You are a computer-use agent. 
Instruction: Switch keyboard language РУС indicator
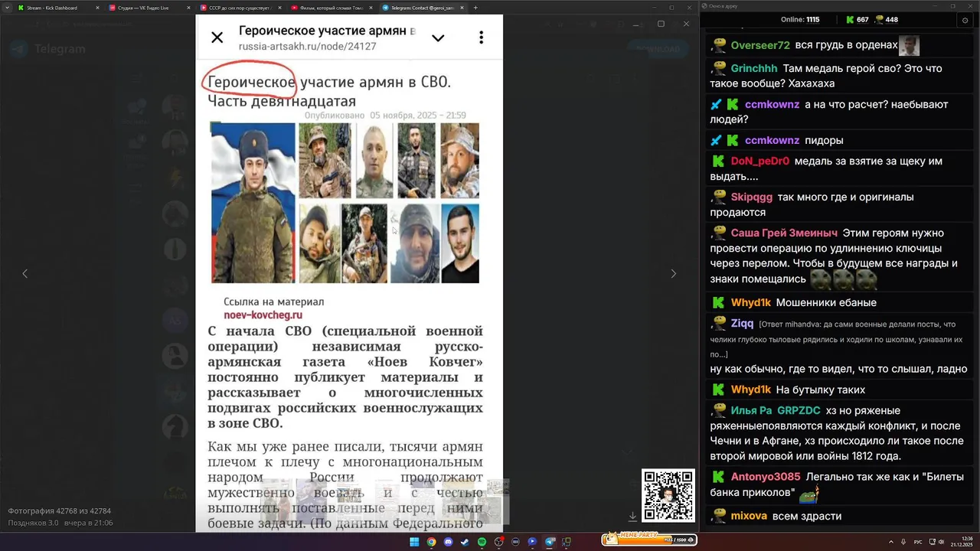tap(918, 542)
